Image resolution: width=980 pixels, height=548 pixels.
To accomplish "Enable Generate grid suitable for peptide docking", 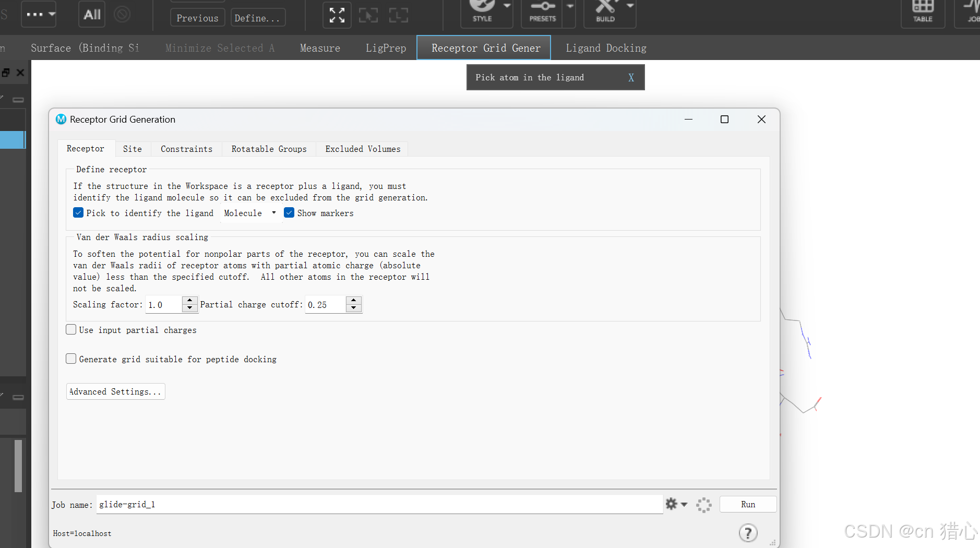I will coord(71,359).
